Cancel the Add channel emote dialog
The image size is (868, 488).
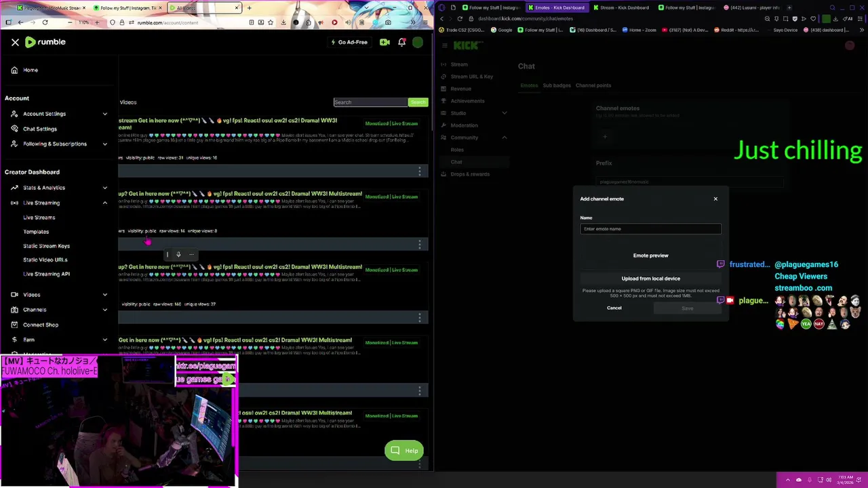614,308
